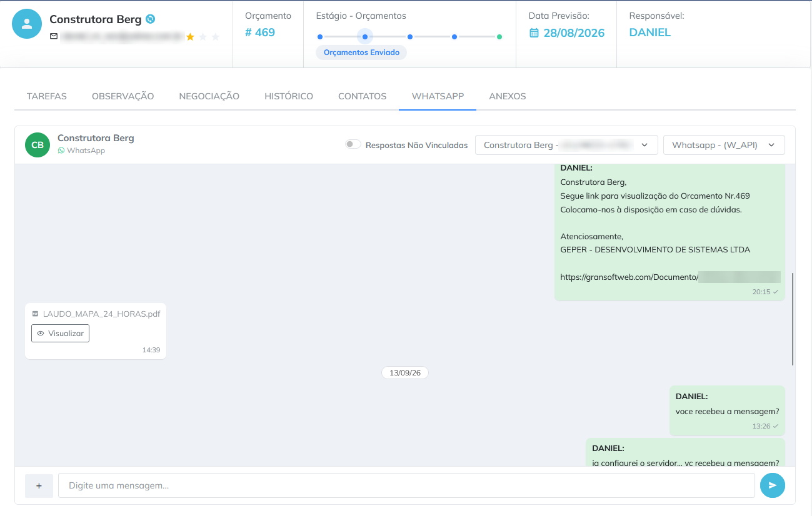Click the 20:15 message timestamp

761,292
